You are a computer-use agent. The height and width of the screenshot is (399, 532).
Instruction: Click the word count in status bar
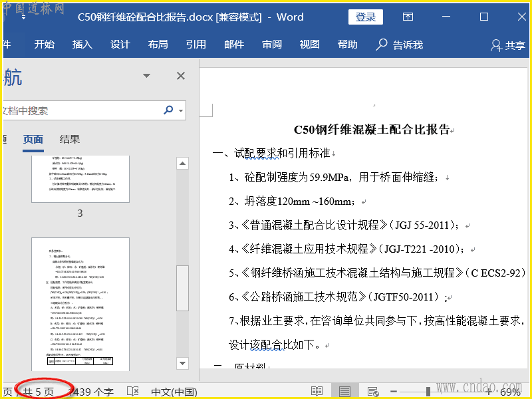click(92, 392)
